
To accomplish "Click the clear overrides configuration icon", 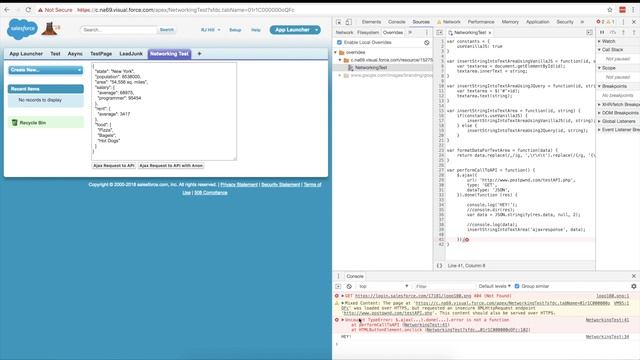I will click(x=427, y=42).
